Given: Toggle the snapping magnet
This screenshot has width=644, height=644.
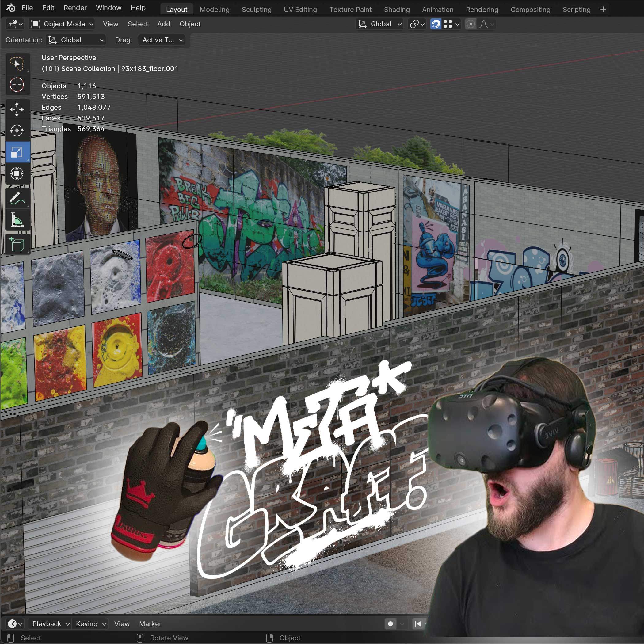Looking at the screenshot, I should (x=435, y=24).
